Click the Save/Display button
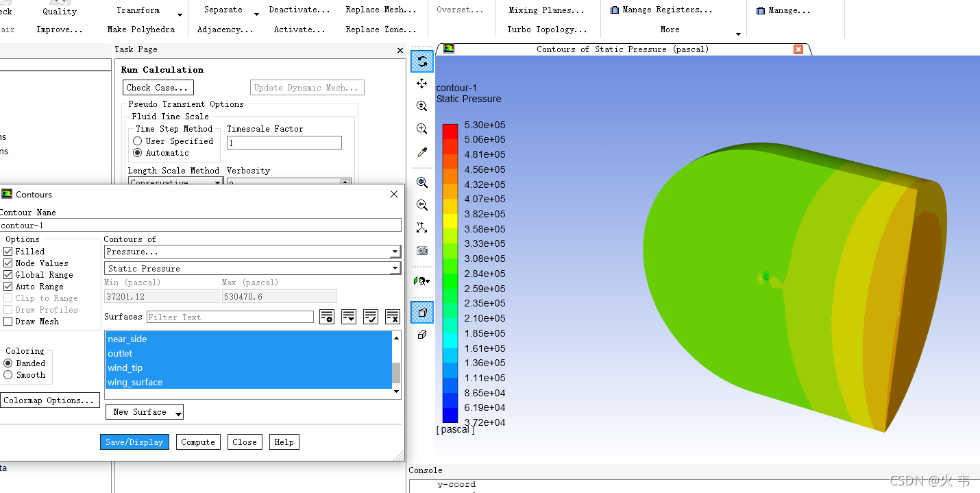 pyautogui.click(x=134, y=442)
